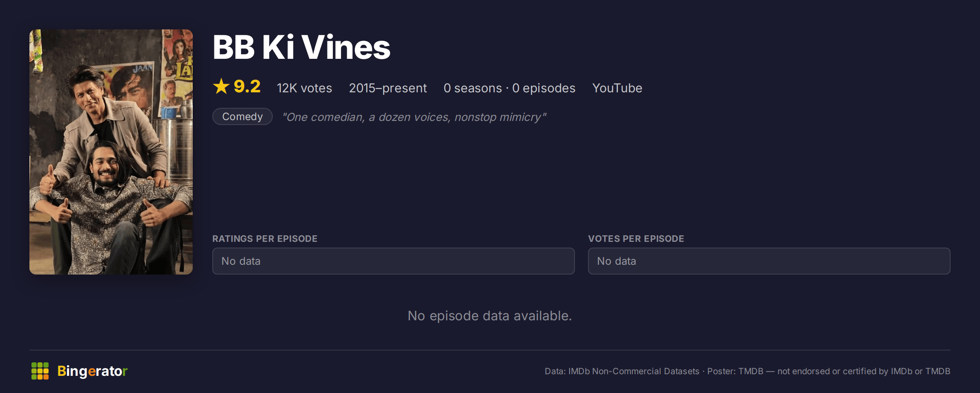
Task: Click the 0 seasons · 0 episodes text
Action: click(x=510, y=88)
